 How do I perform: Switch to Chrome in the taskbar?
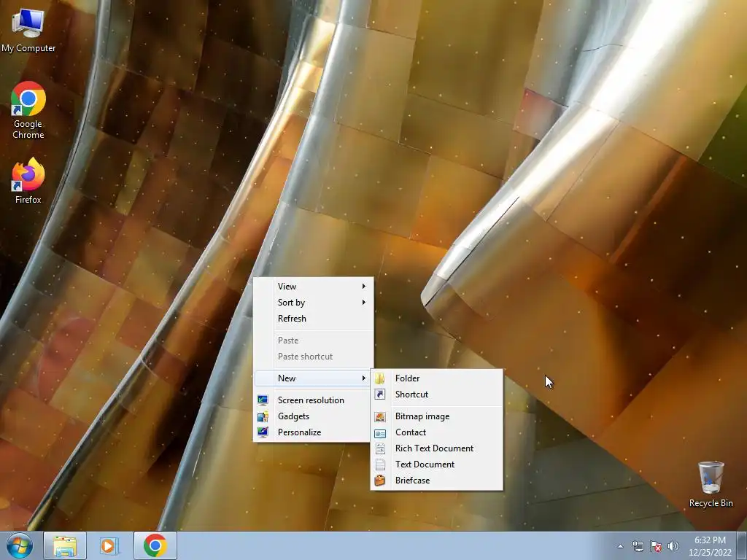point(155,545)
